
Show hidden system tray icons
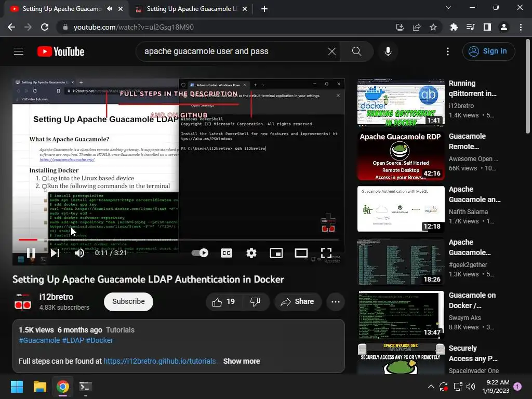pyautogui.click(x=431, y=387)
